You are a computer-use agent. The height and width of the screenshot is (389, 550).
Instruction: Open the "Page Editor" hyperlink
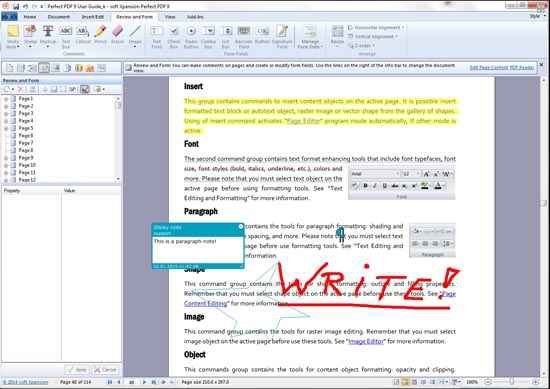click(303, 121)
